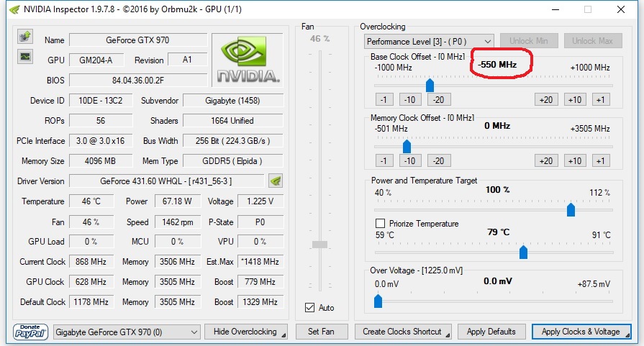Click the Name field GeForce GTX 970
Viewport: 644px width, 346px height.
click(138, 40)
